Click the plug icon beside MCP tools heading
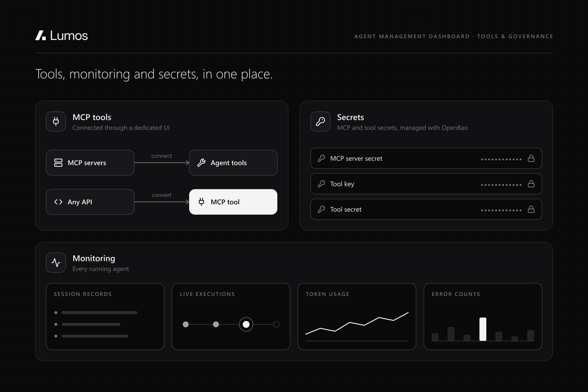Viewport: 588px width, 392px height. click(56, 122)
